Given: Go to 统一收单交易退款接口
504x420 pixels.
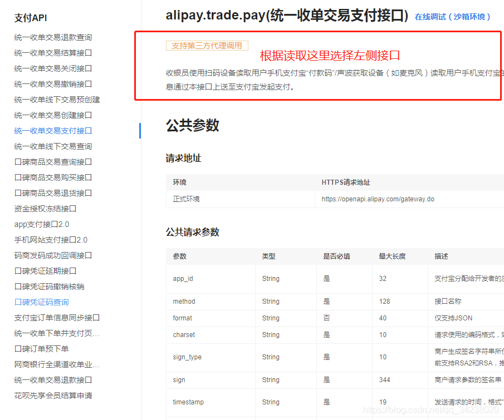Looking at the screenshot, I should 53,380.
